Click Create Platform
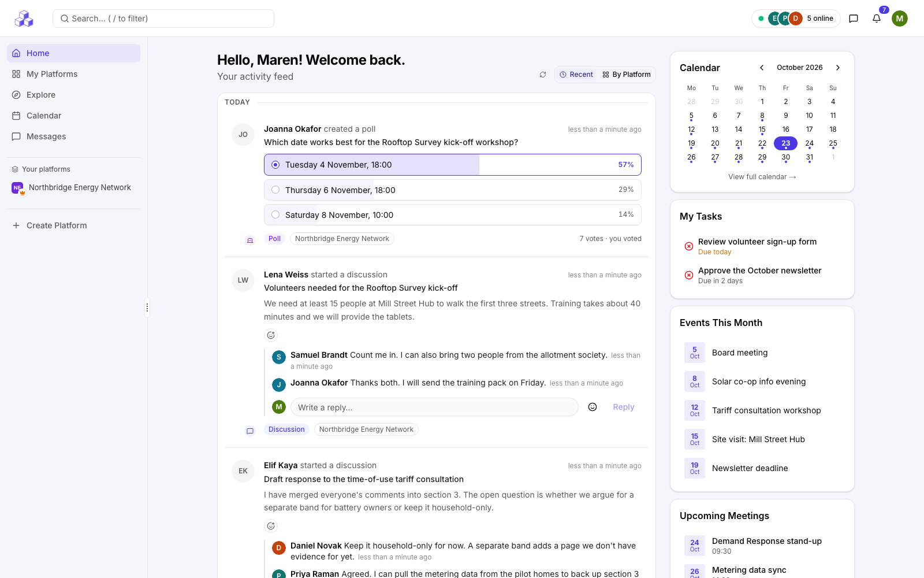This screenshot has width=924, height=578. coord(73,225)
